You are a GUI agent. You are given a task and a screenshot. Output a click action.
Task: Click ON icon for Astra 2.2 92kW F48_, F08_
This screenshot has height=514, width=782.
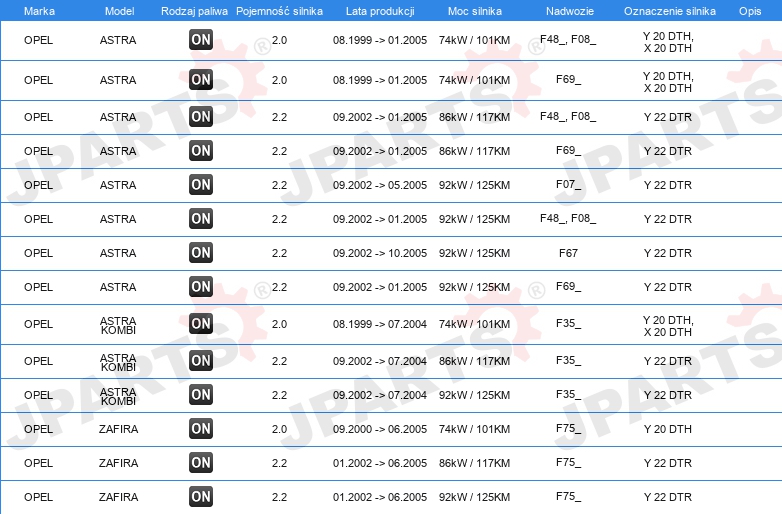(201, 218)
